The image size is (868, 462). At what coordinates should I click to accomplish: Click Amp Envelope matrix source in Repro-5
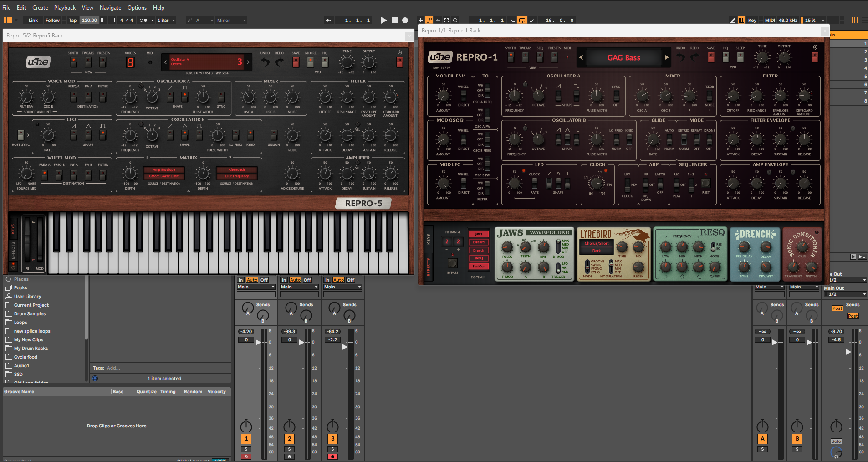164,169
